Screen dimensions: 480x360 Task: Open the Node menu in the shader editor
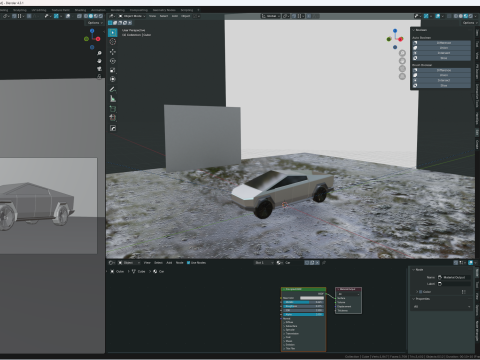click(180, 263)
